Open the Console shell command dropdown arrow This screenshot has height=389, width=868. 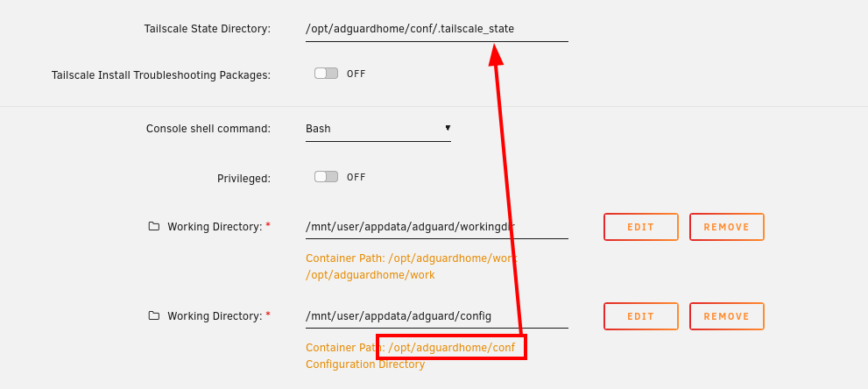coord(448,128)
